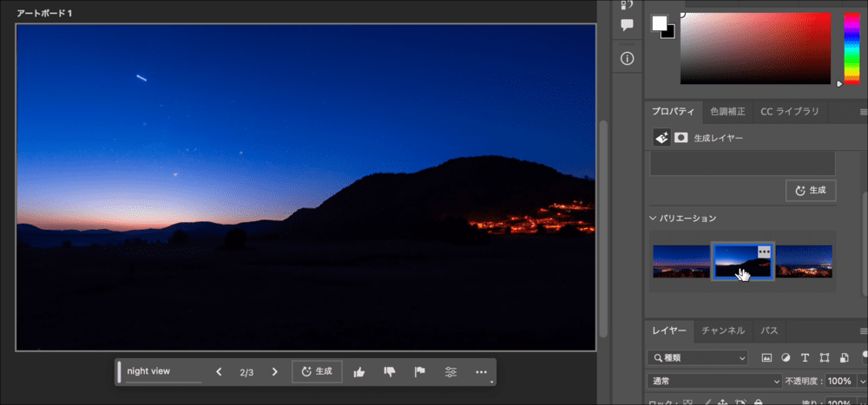Collapse the バリエーション section
Screen dimensions: 868x405
click(653, 219)
